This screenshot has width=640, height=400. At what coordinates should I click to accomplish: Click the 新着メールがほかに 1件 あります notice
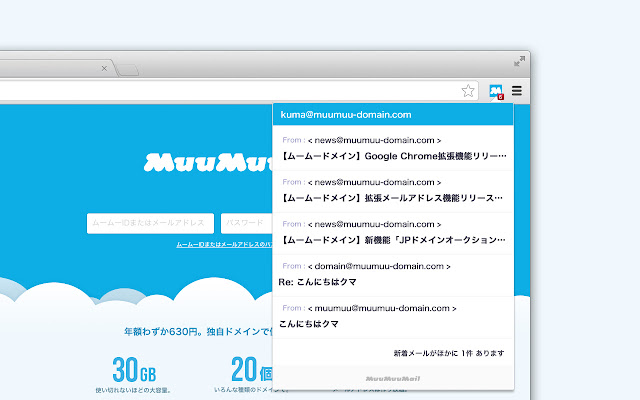[449, 353]
